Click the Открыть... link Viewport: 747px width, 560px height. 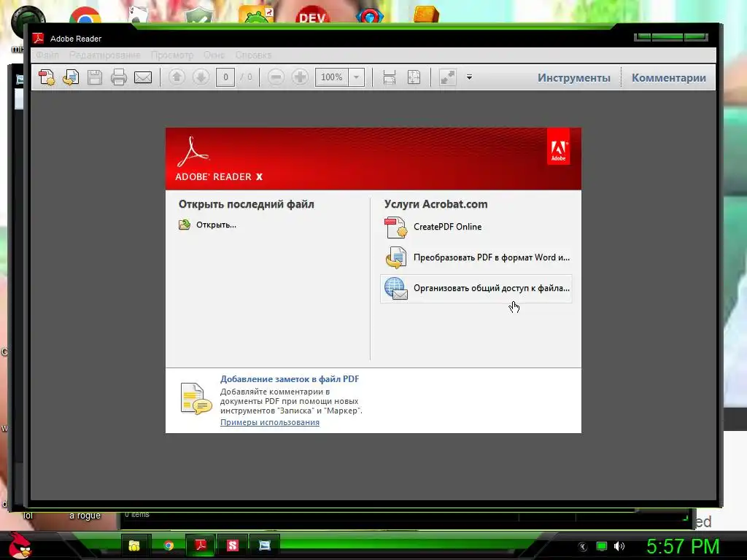pos(216,225)
